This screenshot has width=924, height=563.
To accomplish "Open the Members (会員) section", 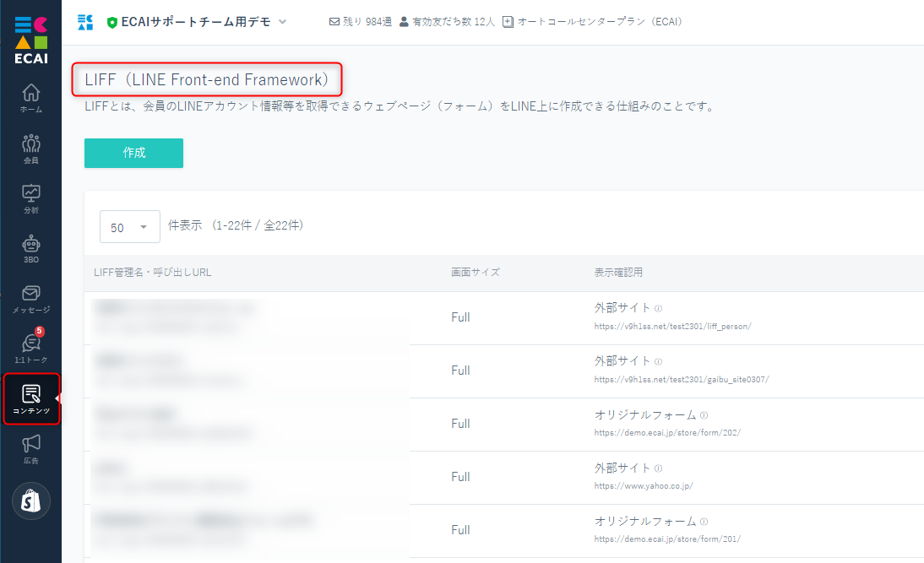I will tap(30, 147).
